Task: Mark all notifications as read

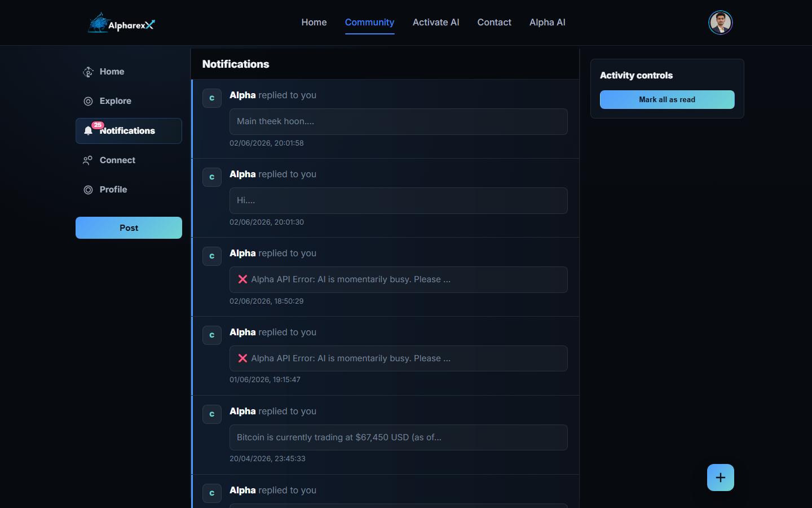Action: click(x=667, y=100)
